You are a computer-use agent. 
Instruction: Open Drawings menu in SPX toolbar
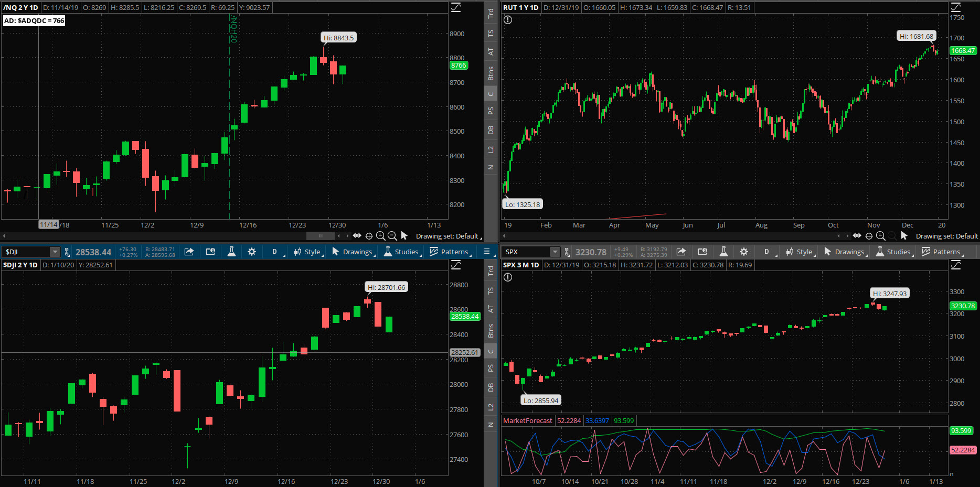tap(845, 252)
